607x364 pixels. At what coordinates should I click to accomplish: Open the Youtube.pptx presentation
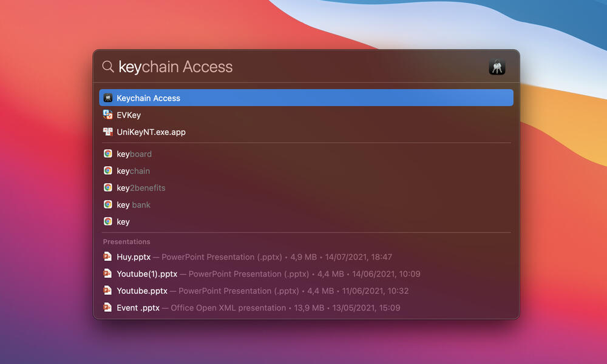coord(306,291)
